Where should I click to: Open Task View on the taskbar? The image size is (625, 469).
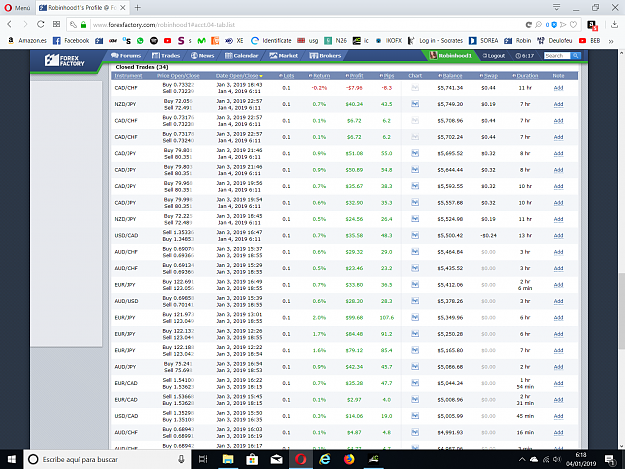203,459
